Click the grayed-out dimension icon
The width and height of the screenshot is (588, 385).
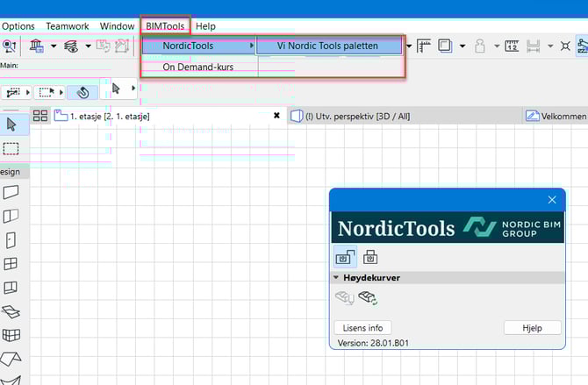point(533,46)
